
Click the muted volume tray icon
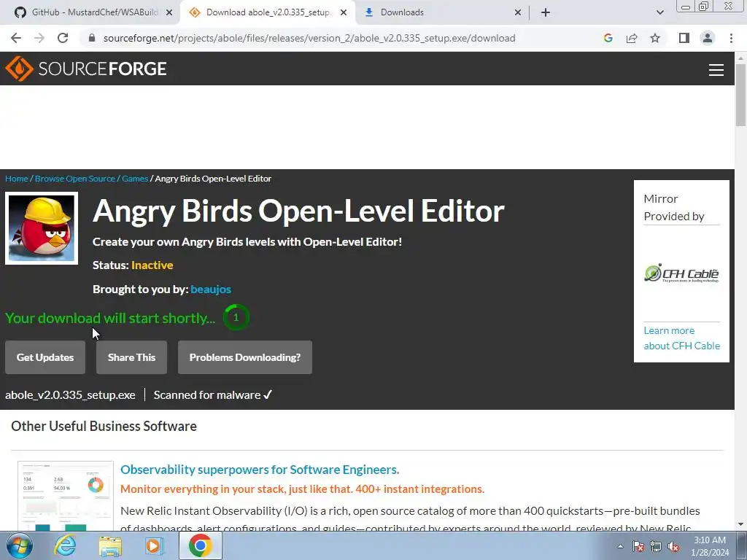[673, 547]
